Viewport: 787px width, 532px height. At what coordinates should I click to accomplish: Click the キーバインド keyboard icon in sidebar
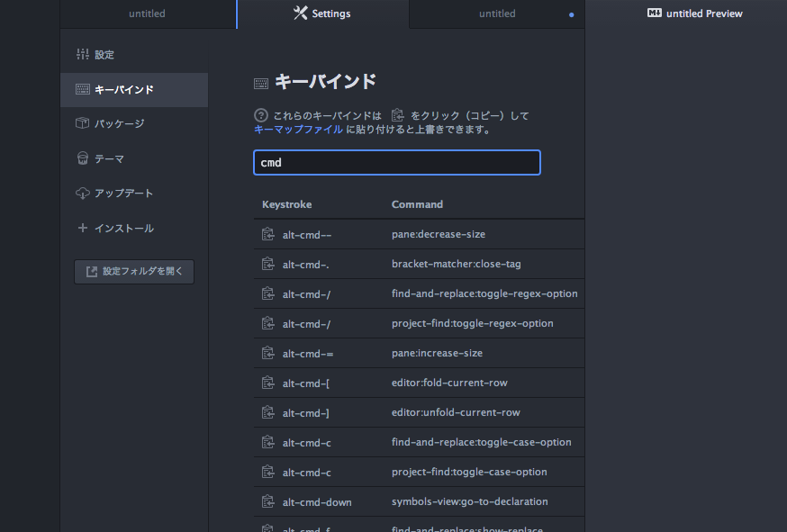click(82, 89)
